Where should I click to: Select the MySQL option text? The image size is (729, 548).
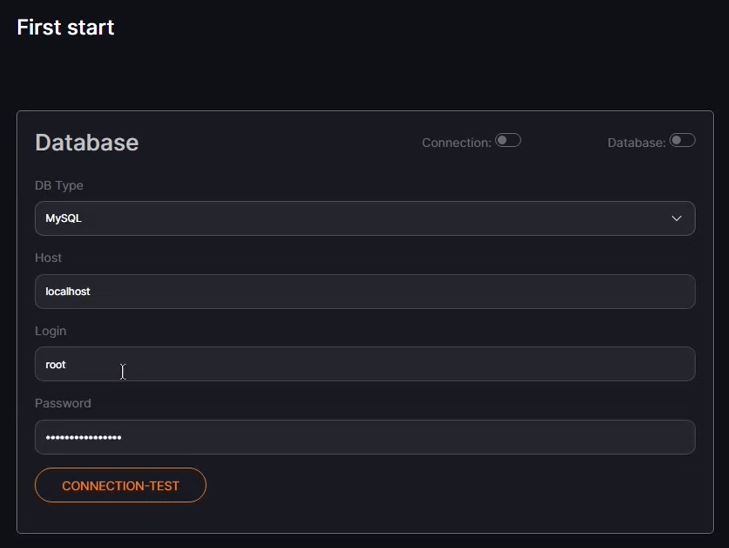coord(63,218)
